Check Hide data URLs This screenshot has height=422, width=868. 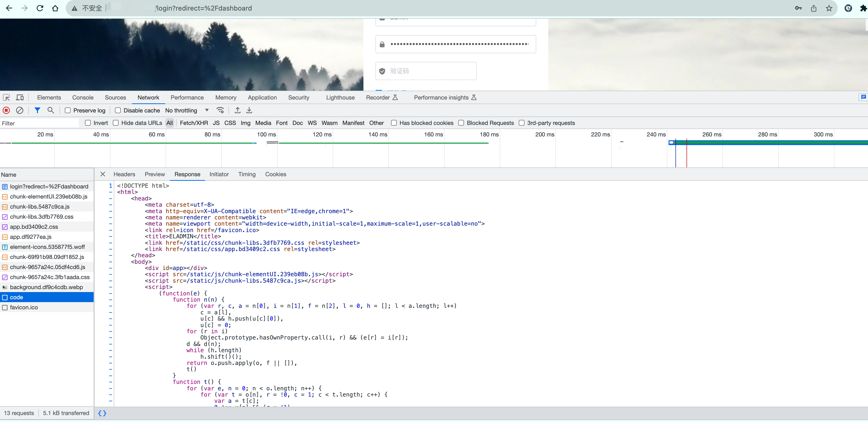pyautogui.click(x=115, y=123)
